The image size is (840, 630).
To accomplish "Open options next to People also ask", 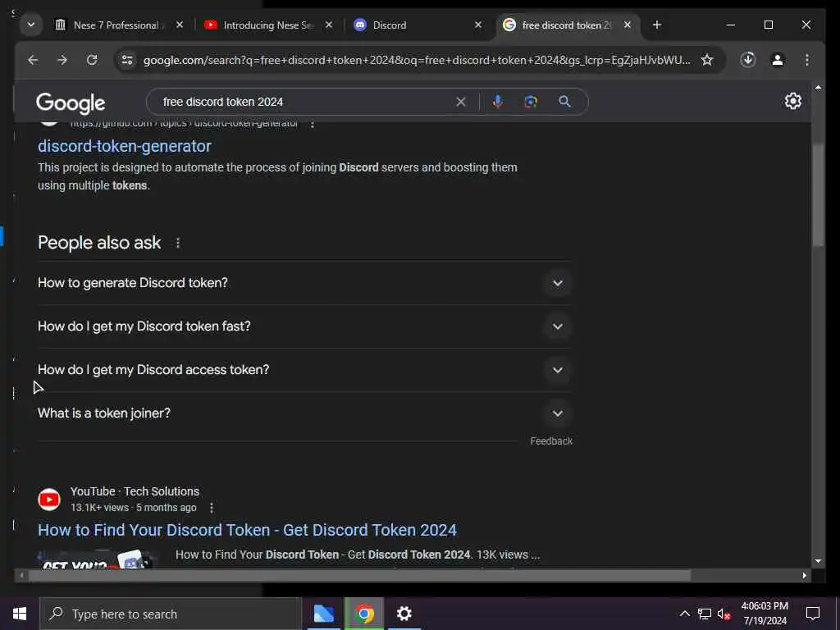I will (x=178, y=243).
